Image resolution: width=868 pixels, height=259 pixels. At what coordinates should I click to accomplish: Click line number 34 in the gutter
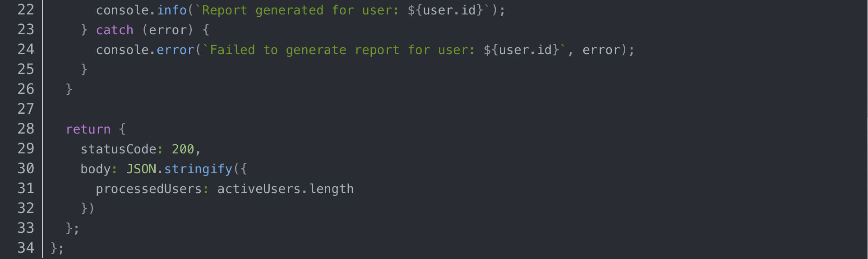[26, 248]
